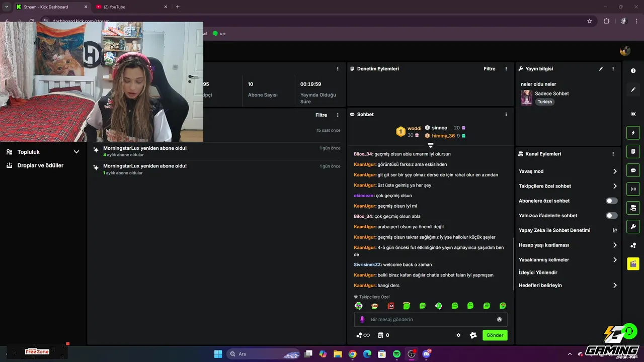
Task: Click the purple microphone icon in chat
Action: [362, 319]
